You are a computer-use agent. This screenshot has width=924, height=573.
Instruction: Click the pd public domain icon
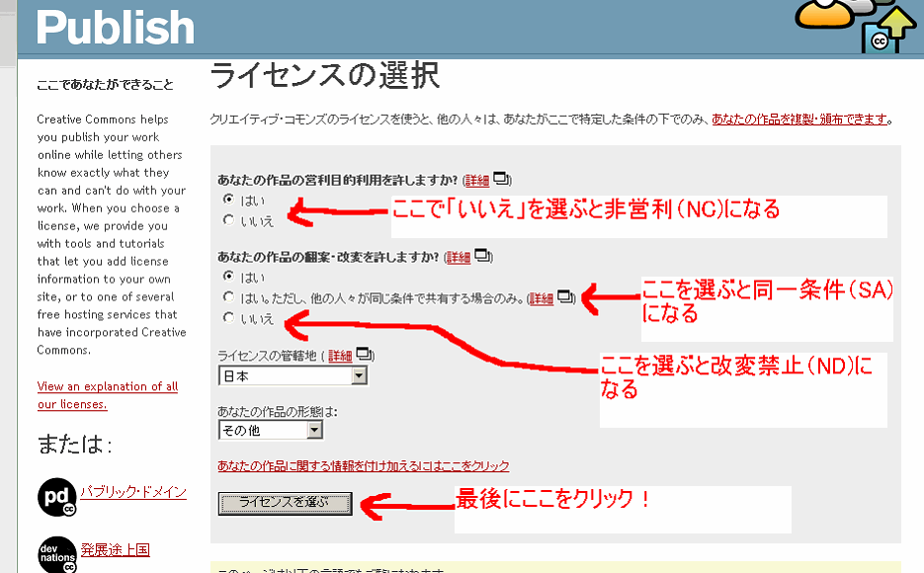[x=56, y=497]
